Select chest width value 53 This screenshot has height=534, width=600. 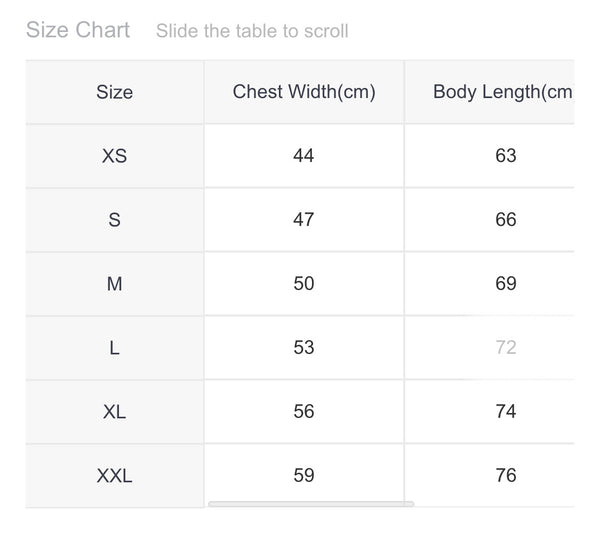click(x=304, y=348)
